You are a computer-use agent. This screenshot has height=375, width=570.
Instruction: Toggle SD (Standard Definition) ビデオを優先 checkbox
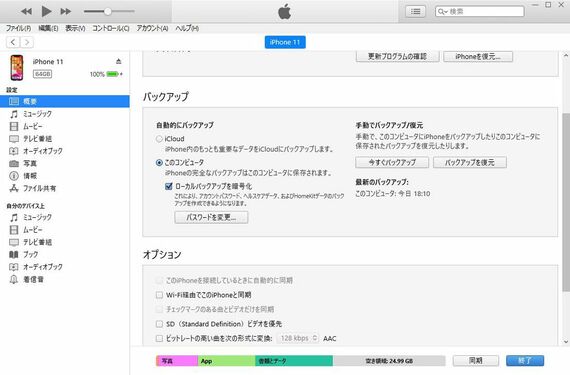coord(159,324)
